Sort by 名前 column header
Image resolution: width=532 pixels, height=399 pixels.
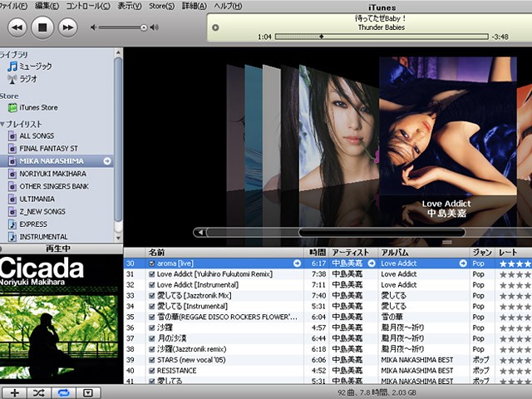pos(224,253)
